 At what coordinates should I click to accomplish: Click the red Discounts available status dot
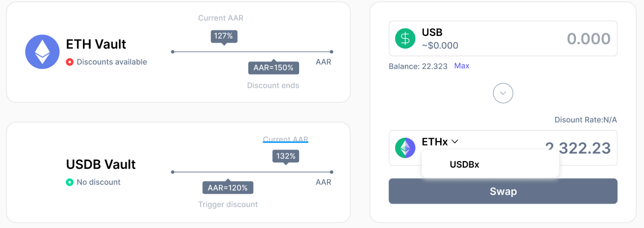[x=70, y=62]
